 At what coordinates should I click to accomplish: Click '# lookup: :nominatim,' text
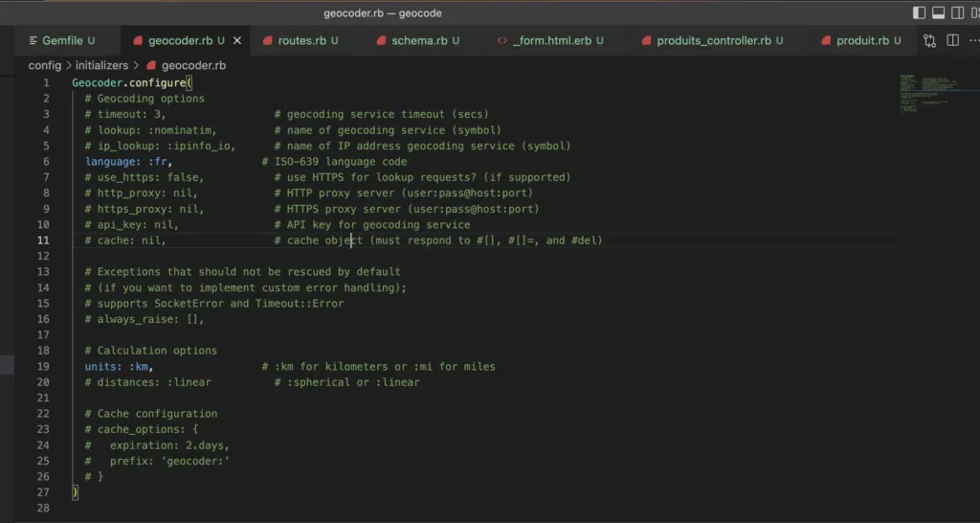(150, 130)
